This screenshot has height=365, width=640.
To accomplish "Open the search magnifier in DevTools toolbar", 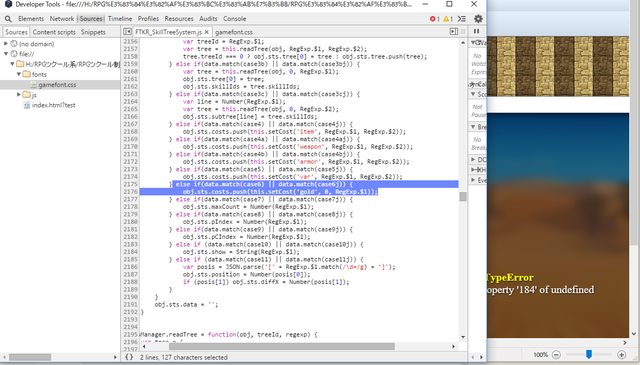I will (8, 19).
